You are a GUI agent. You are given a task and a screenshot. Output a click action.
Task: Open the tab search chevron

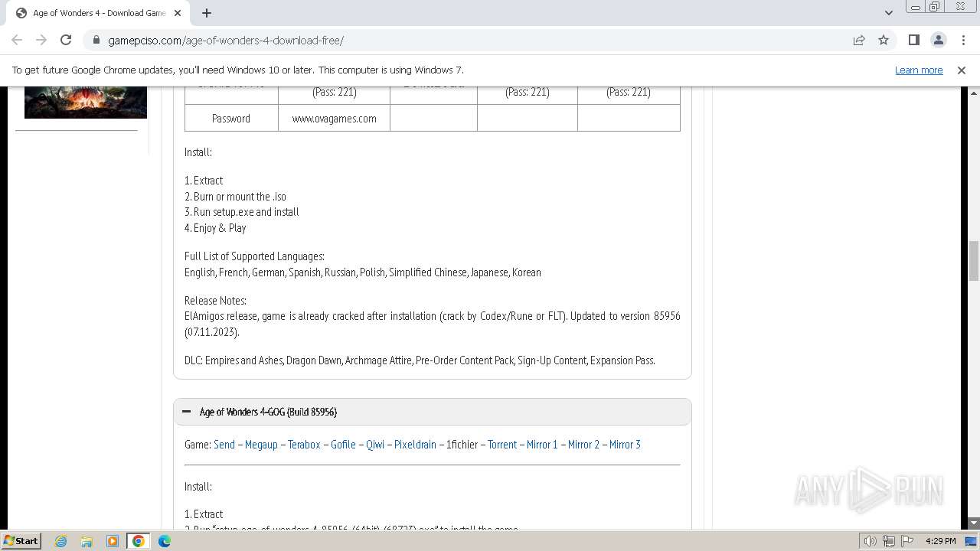888,13
